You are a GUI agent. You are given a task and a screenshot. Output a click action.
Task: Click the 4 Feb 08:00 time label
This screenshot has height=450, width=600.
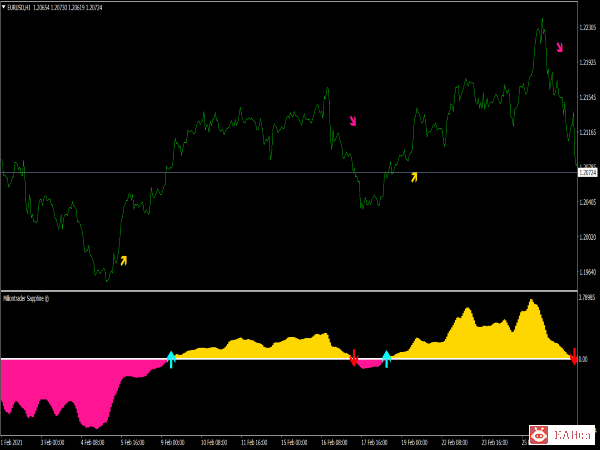93,443
